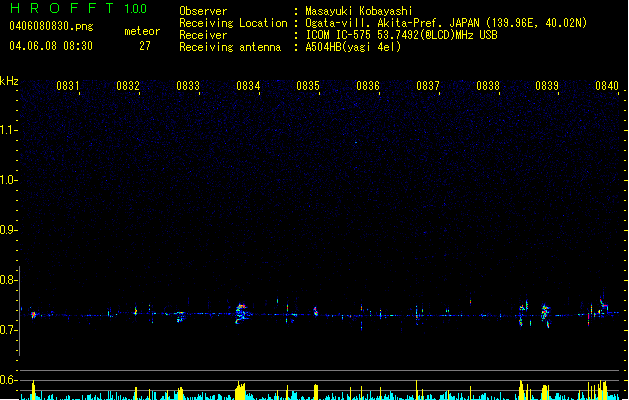The image size is (629, 400).
Task: Click the date stamp 04.06.08 08:30
Action: click(51, 46)
